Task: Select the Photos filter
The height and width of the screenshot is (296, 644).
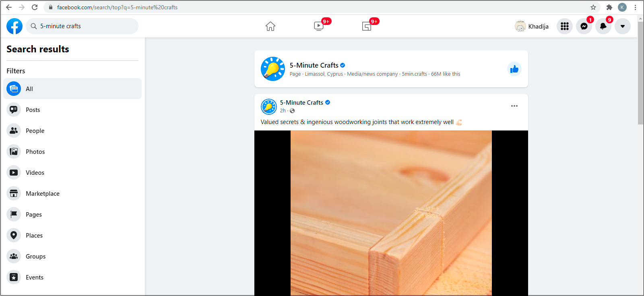Action: [x=72, y=151]
